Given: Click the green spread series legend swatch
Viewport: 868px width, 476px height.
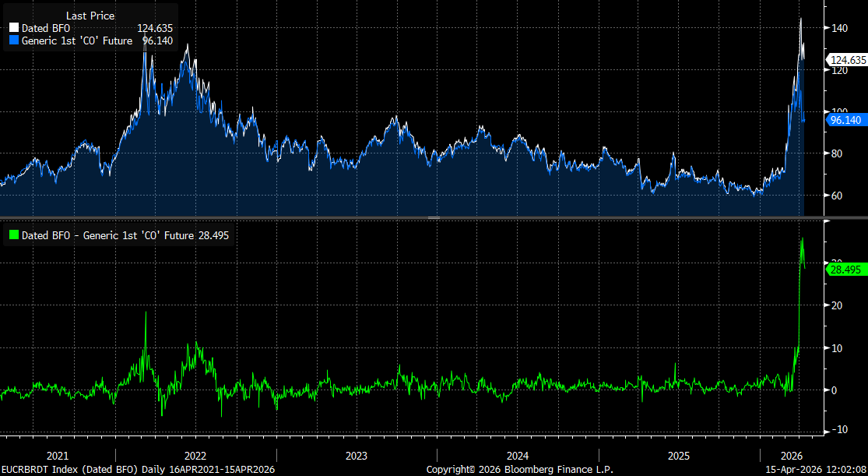Looking at the screenshot, I should (12, 234).
